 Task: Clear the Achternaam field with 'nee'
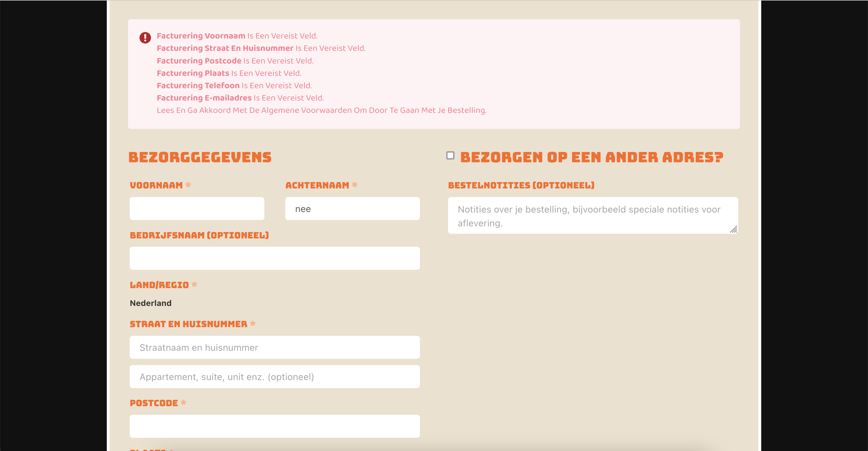[x=352, y=209]
